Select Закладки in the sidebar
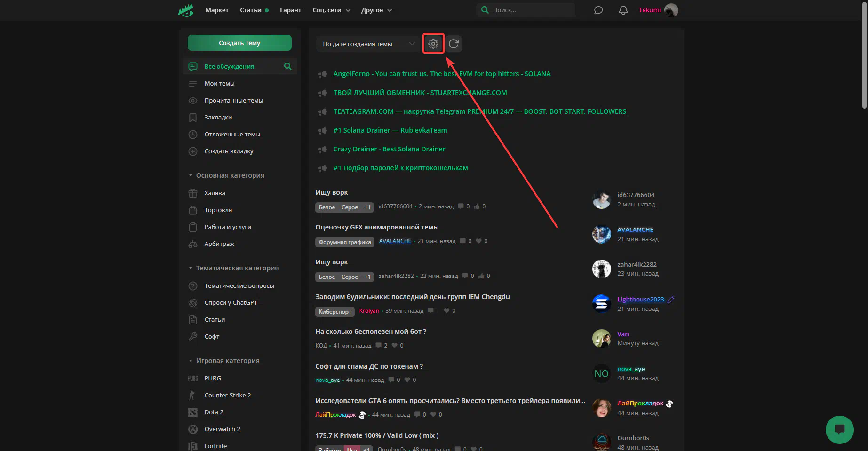The height and width of the screenshot is (451, 868). [x=218, y=118]
